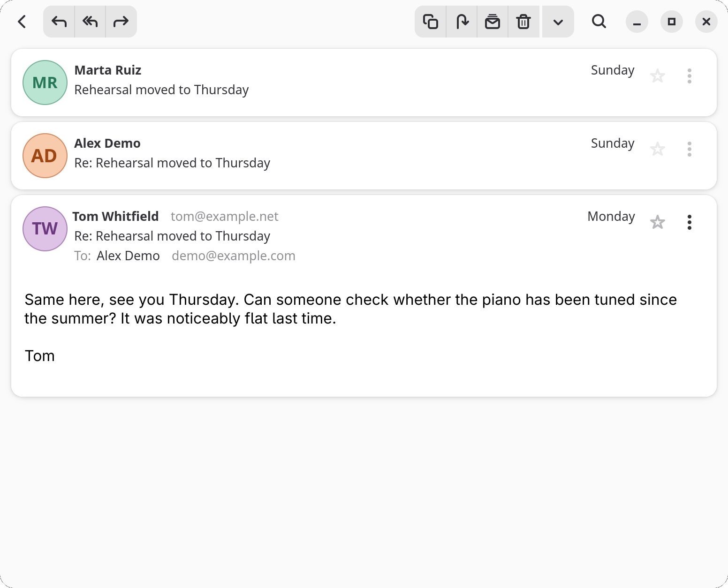Open the three-dot menu for Marta Ruiz's message
728x588 pixels.
[690, 76]
